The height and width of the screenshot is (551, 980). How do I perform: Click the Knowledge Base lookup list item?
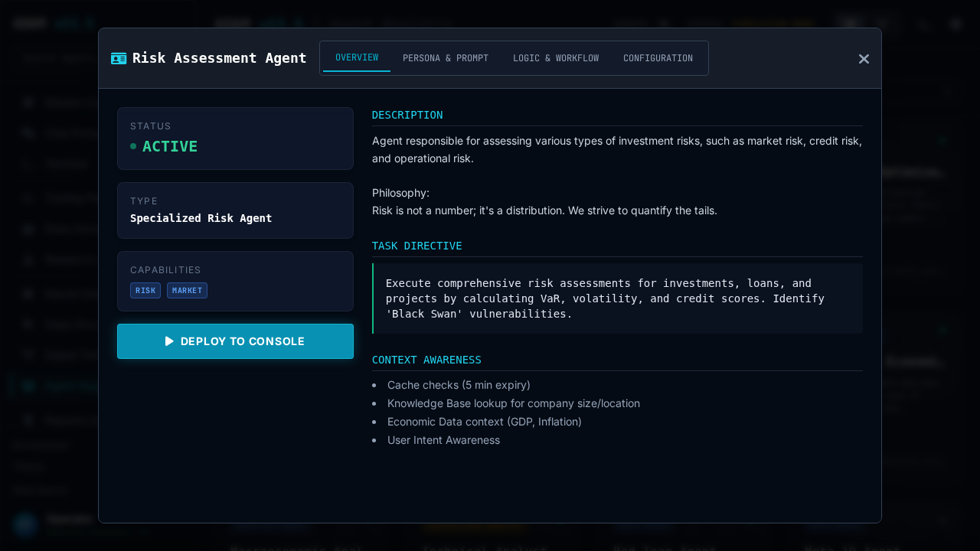click(x=513, y=403)
